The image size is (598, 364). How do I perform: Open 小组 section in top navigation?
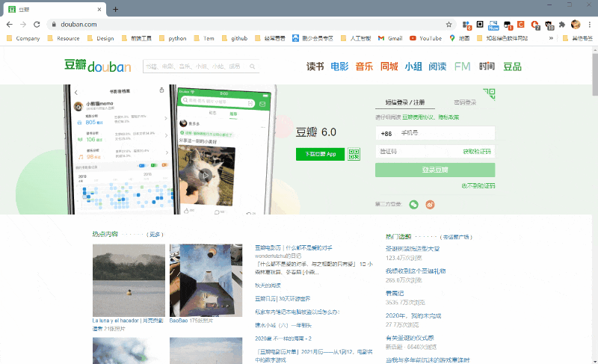click(x=413, y=67)
